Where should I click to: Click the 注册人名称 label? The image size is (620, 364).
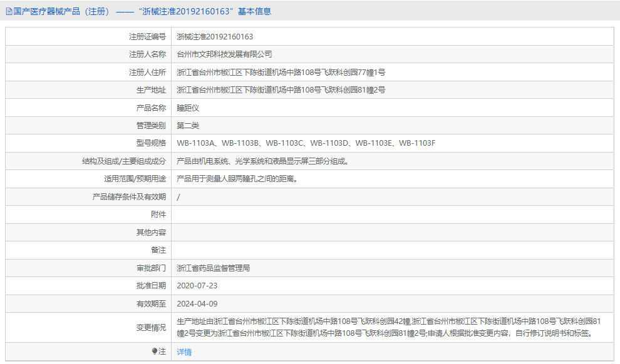tap(148, 54)
